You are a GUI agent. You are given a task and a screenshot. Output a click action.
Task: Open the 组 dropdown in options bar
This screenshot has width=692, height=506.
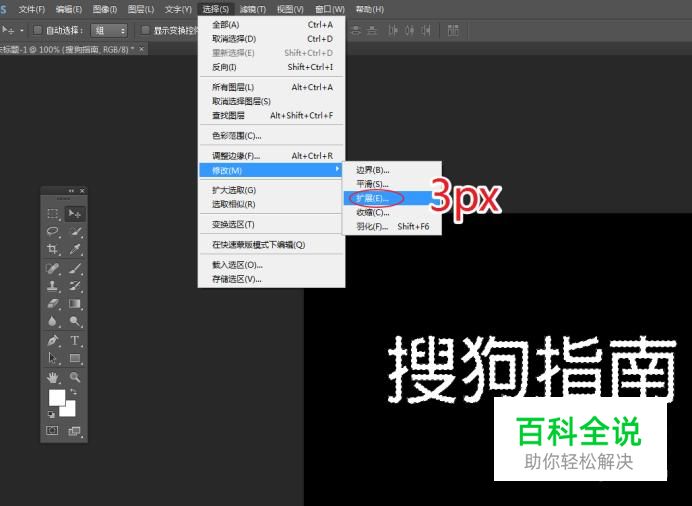pos(109,30)
